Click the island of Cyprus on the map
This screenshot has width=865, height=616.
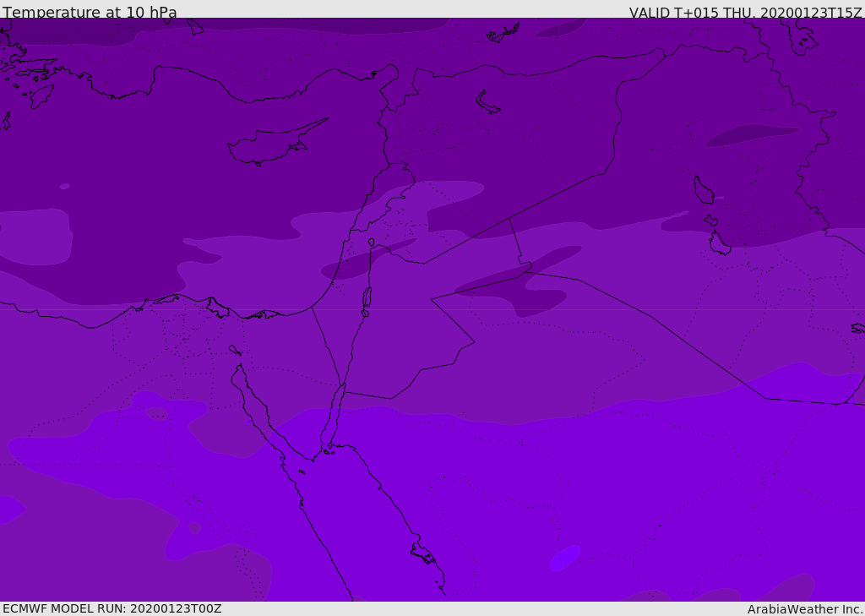[276, 144]
